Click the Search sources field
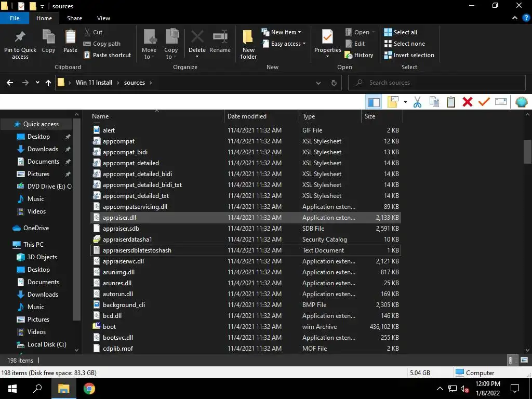Viewport: 532px width, 399px height. (x=436, y=83)
